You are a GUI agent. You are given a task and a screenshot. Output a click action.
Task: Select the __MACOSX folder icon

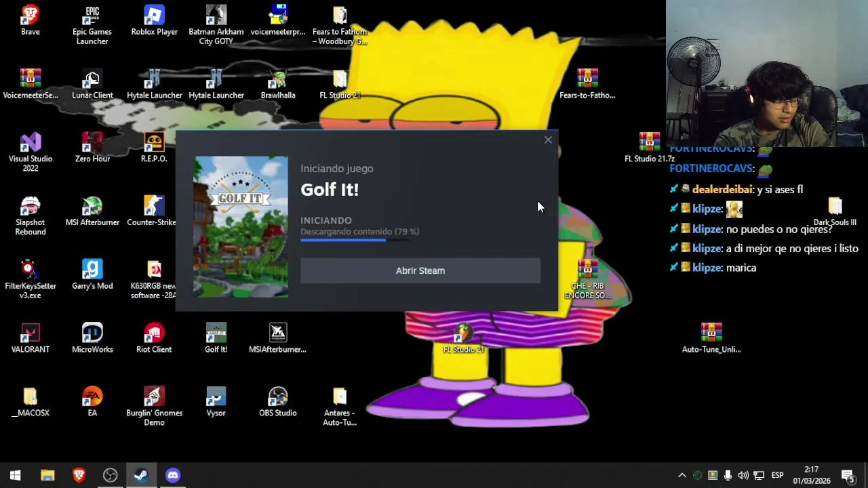[x=31, y=402]
